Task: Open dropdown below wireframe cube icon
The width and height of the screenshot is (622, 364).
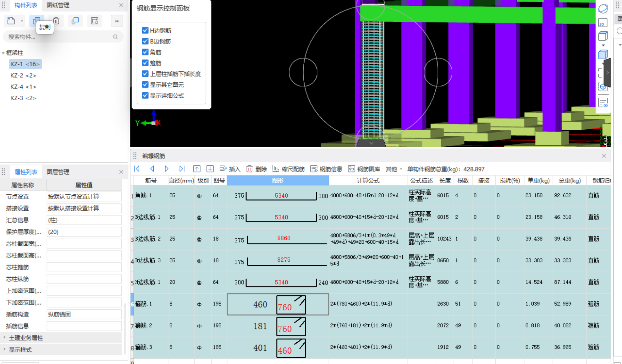Action: click(603, 45)
